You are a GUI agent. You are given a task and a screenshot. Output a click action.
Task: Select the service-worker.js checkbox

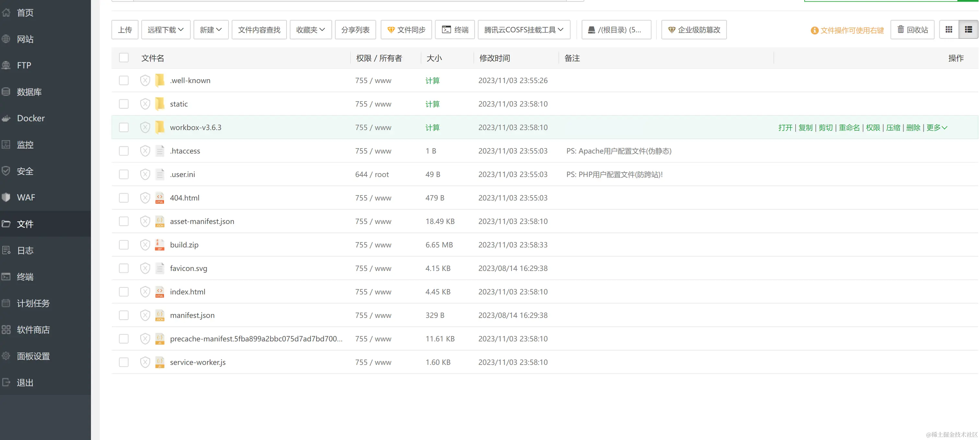pos(124,363)
